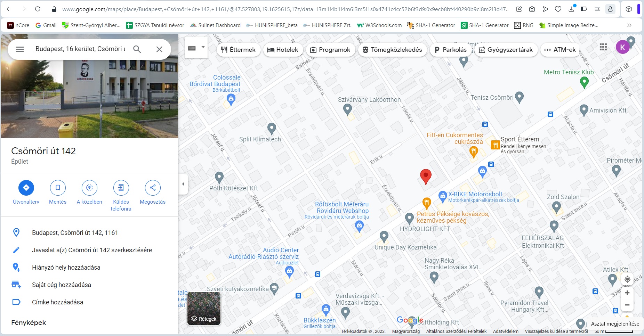The width and height of the screenshot is (644, 336).
Task: Click the browser downloads icon
Action: point(571,9)
